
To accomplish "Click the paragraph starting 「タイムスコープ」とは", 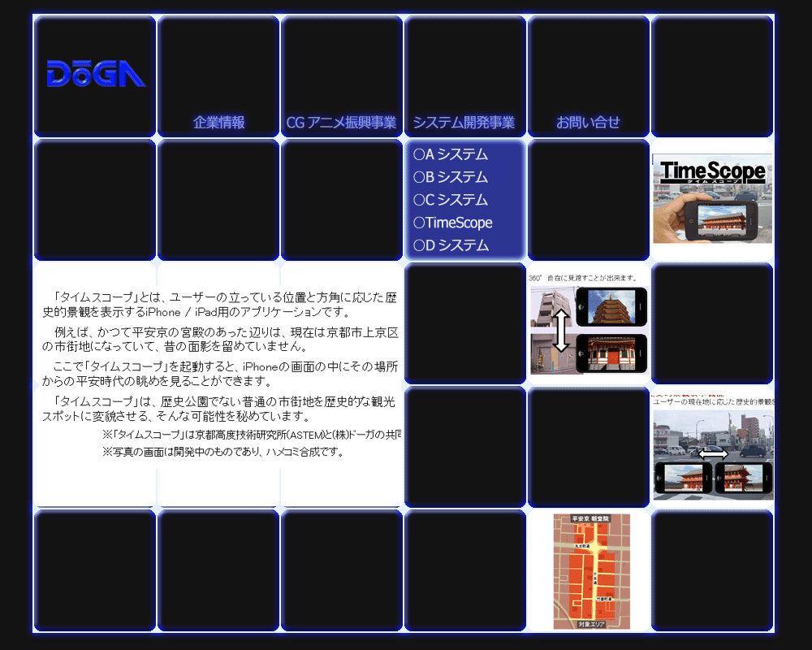I will point(219,304).
